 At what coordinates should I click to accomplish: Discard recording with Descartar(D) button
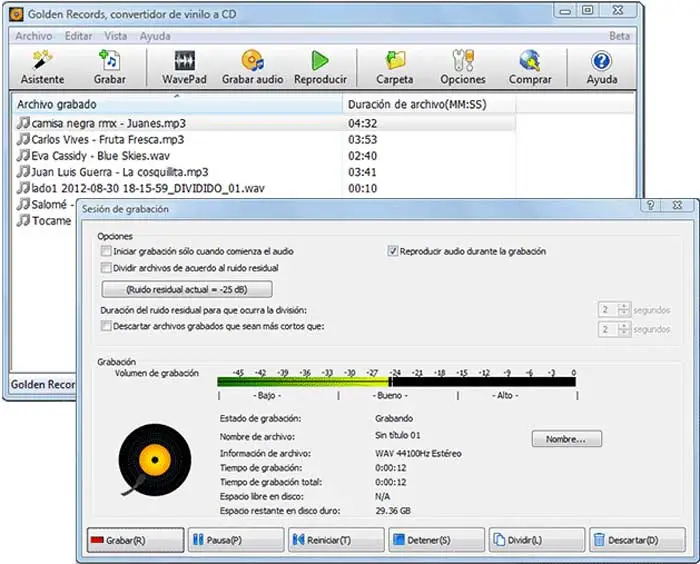[x=638, y=540]
